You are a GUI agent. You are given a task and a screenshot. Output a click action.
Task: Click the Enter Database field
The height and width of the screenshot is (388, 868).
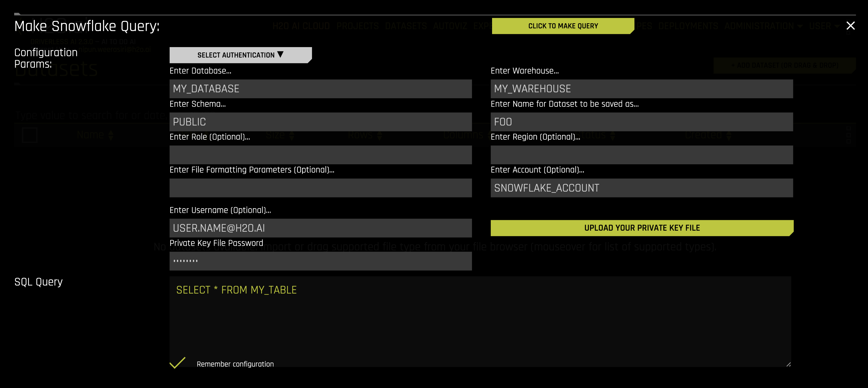(x=320, y=89)
